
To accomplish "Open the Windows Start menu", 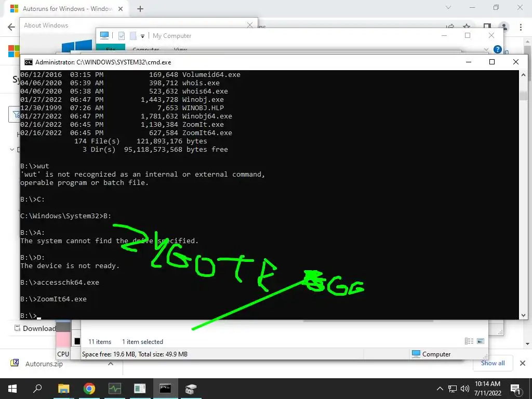I will tap(12, 389).
